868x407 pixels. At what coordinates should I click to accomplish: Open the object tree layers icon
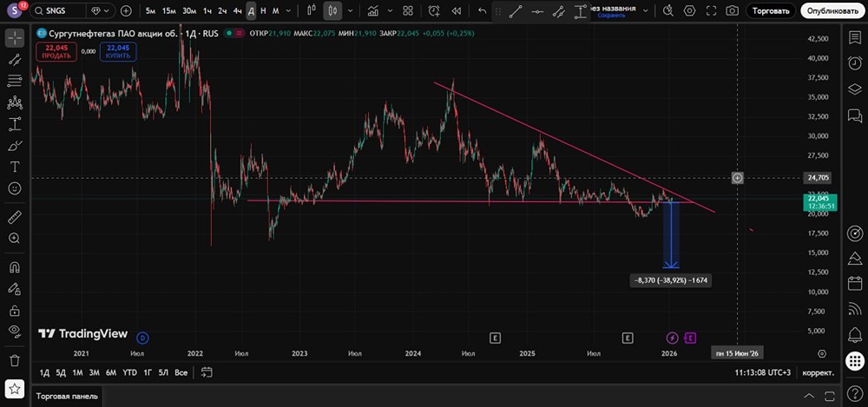(855, 89)
